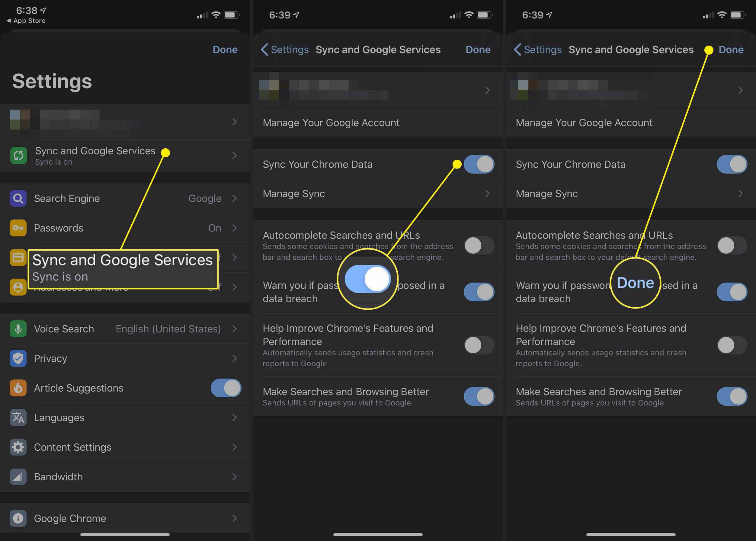Screen dimensions: 756x541
Task: Tap the Privacy shield icon
Action: click(18, 358)
